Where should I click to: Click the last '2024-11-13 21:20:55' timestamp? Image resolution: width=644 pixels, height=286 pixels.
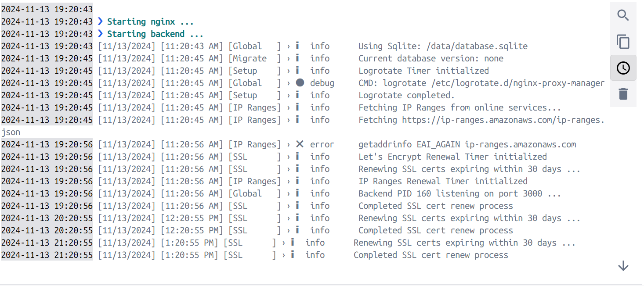click(47, 255)
